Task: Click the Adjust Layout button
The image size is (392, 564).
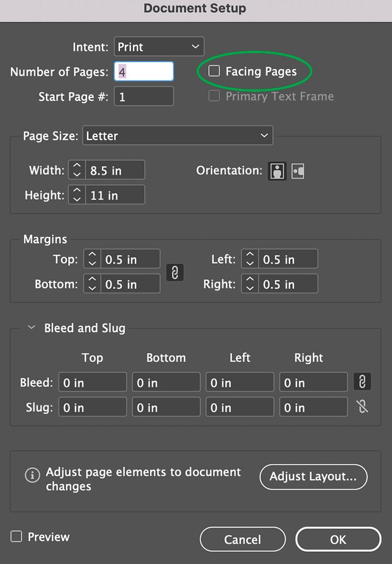Action: coord(313,477)
